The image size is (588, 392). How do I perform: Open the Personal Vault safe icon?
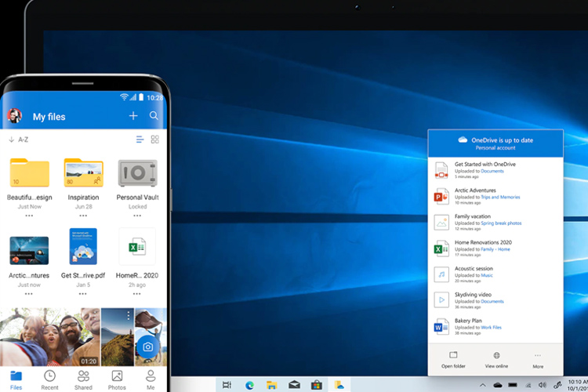tap(137, 173)
